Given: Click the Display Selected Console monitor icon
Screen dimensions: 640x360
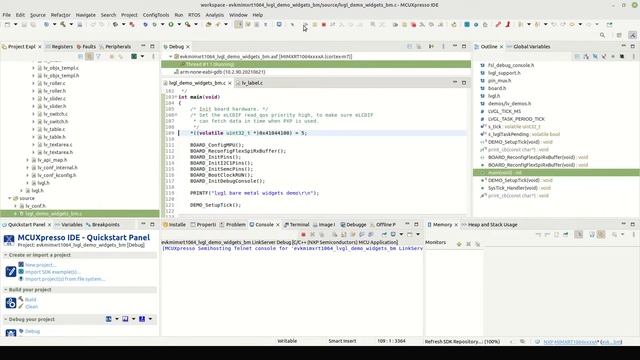Looking at the screenshot, I should coord(393,234).
